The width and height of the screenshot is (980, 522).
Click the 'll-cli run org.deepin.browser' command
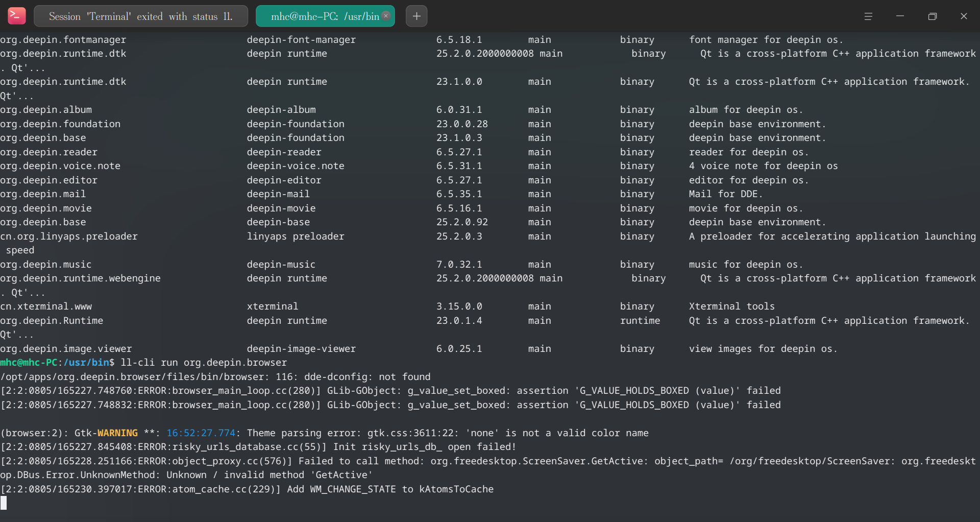[x=204, y=363]
